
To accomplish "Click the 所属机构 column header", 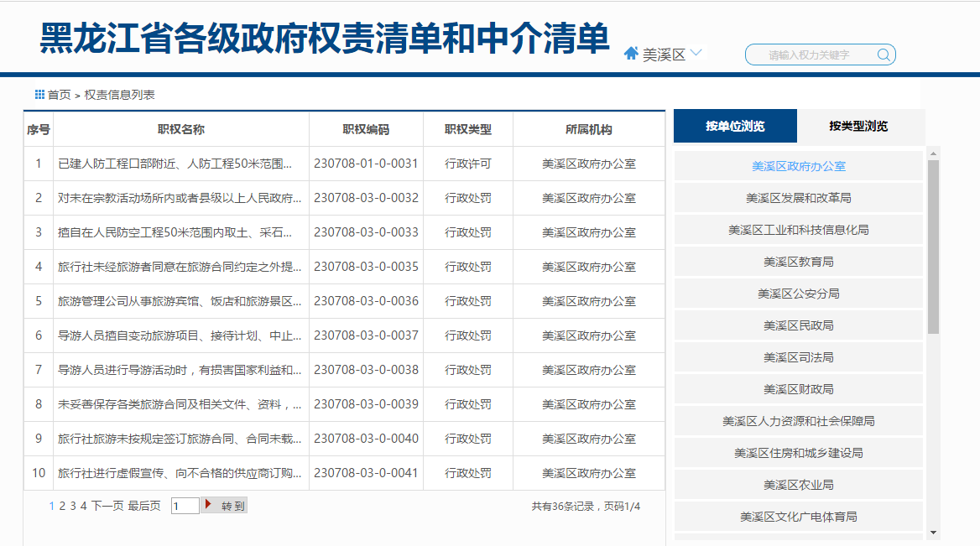I will pyautogui.click(x=589, y=129).
